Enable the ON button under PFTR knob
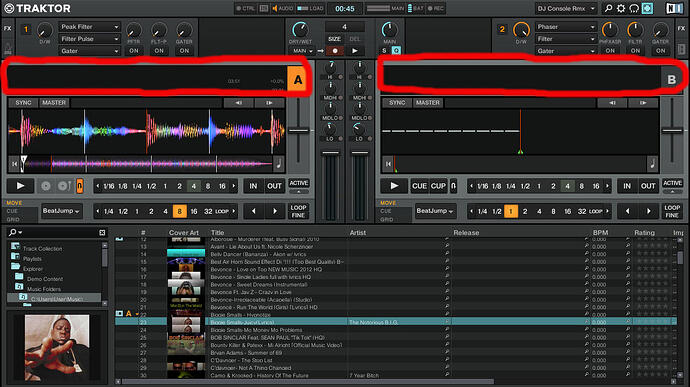The image size is (690, 387). (x=134, y=51)
